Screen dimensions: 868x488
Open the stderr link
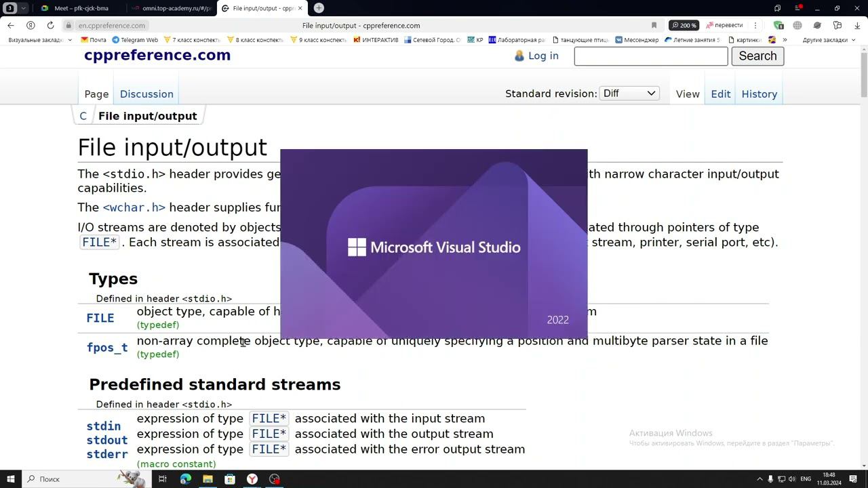(107, 455)
